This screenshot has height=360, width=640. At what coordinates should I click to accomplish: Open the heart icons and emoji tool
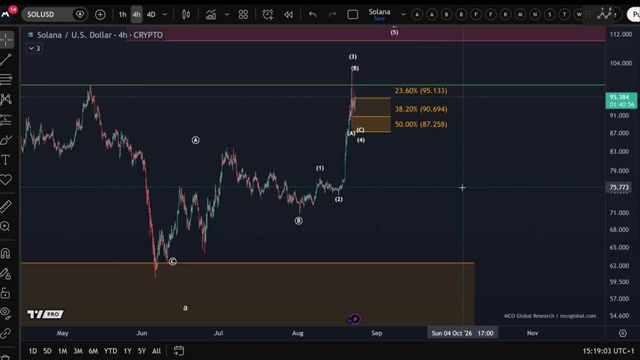click(x=6, y=180)
